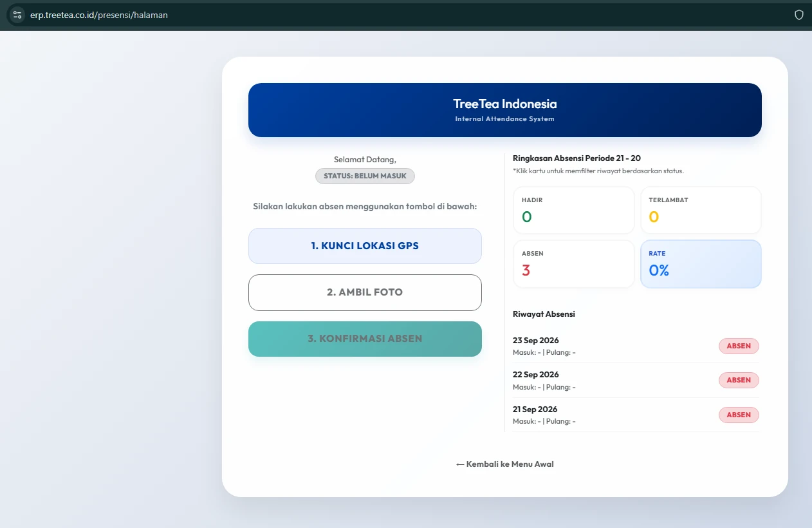Viewport: 812px width, 528px height.
Task: Click the 21 Sep 2026 history row
Action: (636, 415)
